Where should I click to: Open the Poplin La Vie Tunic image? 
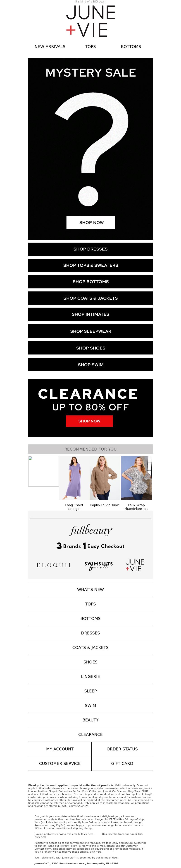pyautogui.click(x=105, y=477)
